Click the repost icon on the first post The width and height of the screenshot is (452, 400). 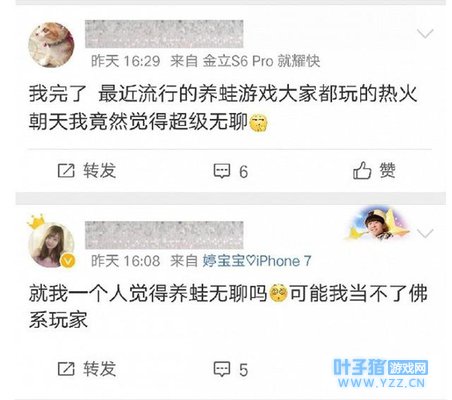(66, 171)
